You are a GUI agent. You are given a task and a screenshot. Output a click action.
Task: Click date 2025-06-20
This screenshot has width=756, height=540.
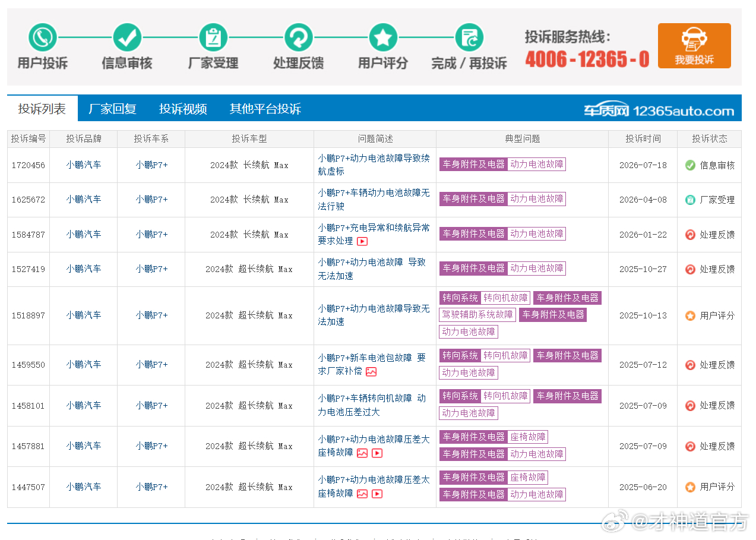point(643,487)
